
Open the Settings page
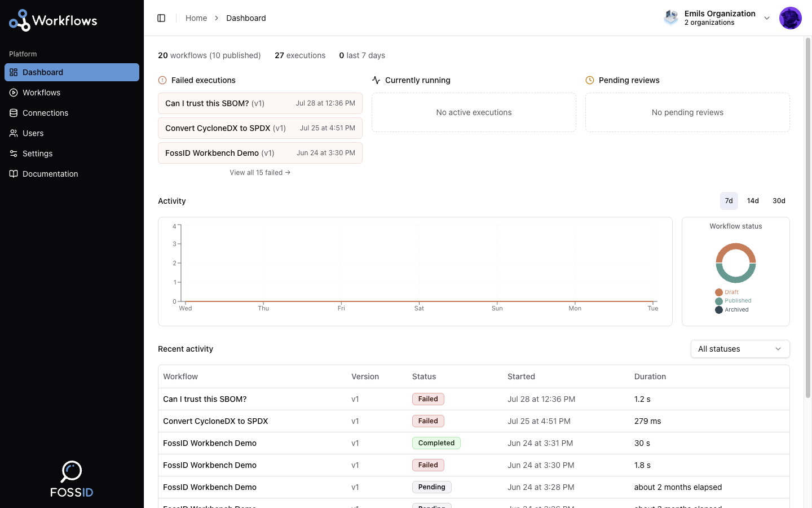[72, 154]
